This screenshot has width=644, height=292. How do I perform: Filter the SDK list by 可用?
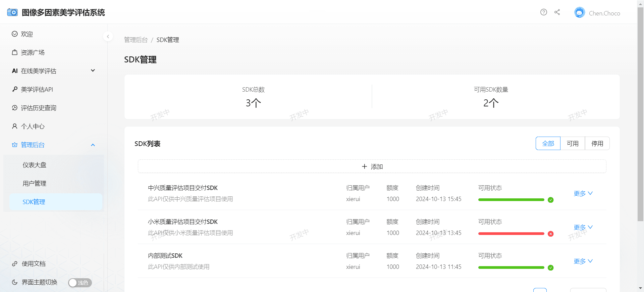(573, 144)
